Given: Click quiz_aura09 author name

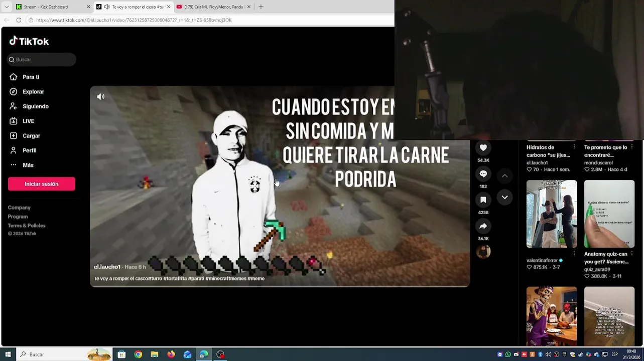Looking at the screenshot, I should coord(597,269).
